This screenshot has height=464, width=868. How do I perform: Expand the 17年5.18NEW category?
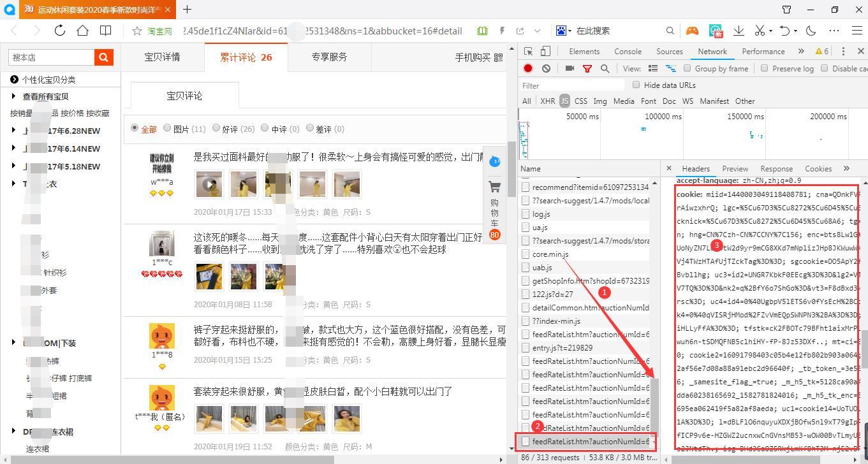pyautogui.click(x=14, y=166)
